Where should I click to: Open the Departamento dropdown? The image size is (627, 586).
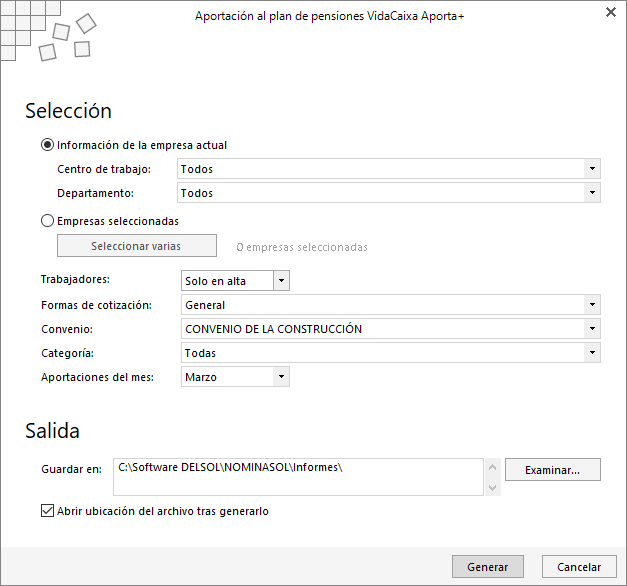coord(389,193)
